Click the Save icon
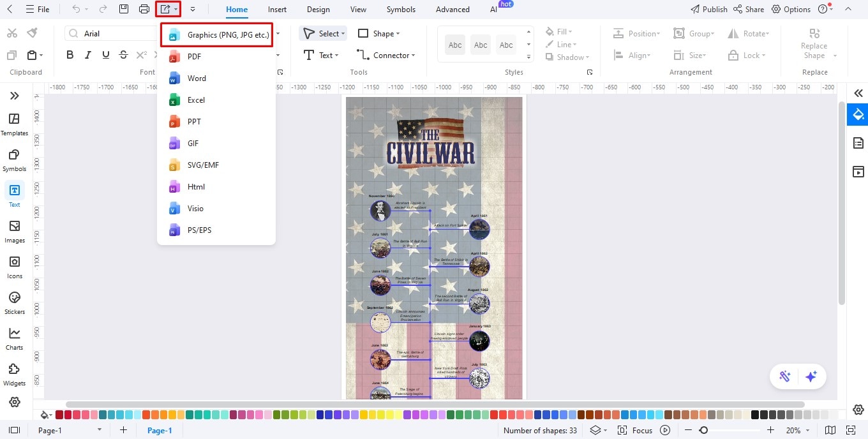The image size is (868, 439). pyautogui.click(x=124, y=10)
